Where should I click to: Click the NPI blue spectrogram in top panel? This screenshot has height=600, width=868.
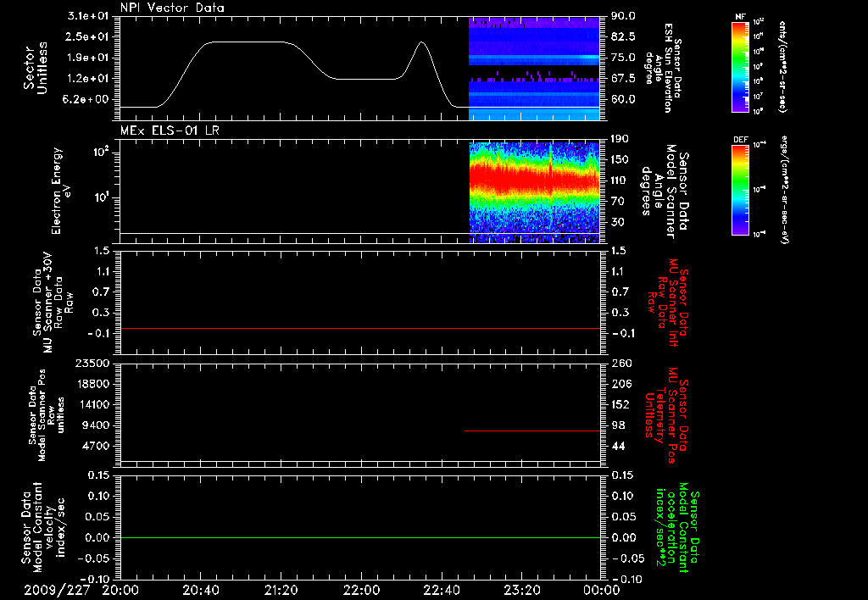[x=535, y=69]
